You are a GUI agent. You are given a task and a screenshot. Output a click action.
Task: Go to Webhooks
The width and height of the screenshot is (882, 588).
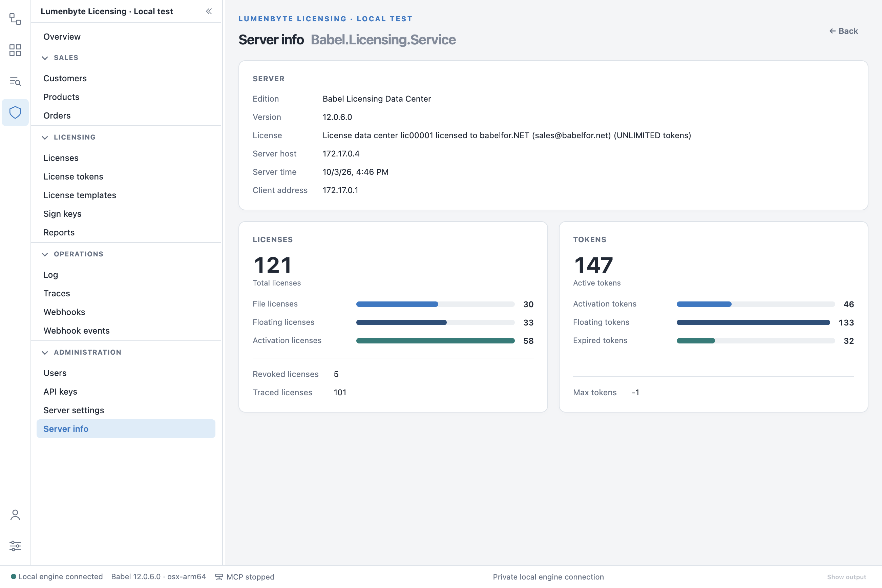coord(126,312)
